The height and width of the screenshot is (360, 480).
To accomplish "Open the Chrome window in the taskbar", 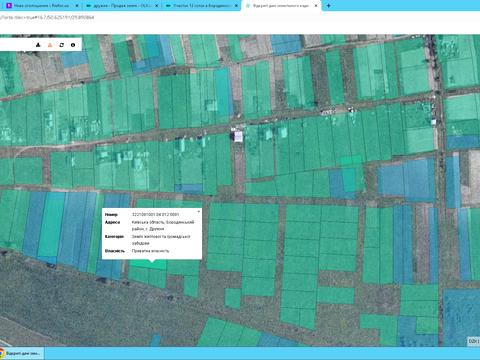I will pyautogui.click(x=22, y=353).
